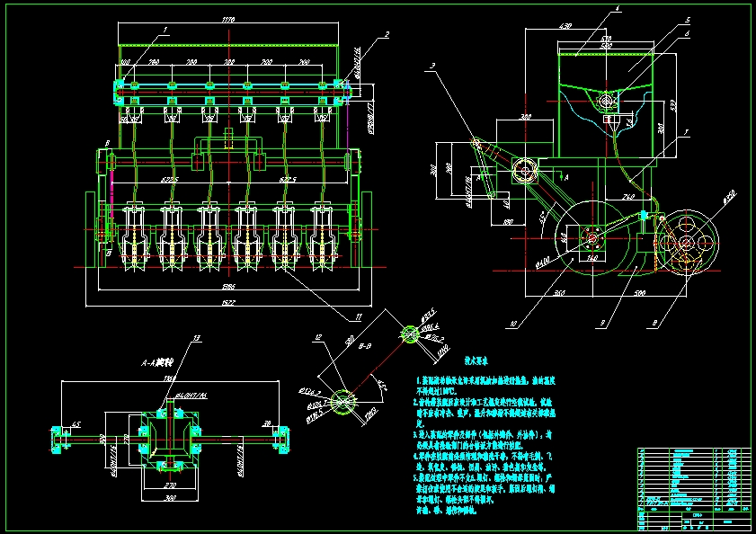Select the 300 dimension below the A-A gearbox
The width and height of the screenshot is (756, 534).
tap(170, 498)
